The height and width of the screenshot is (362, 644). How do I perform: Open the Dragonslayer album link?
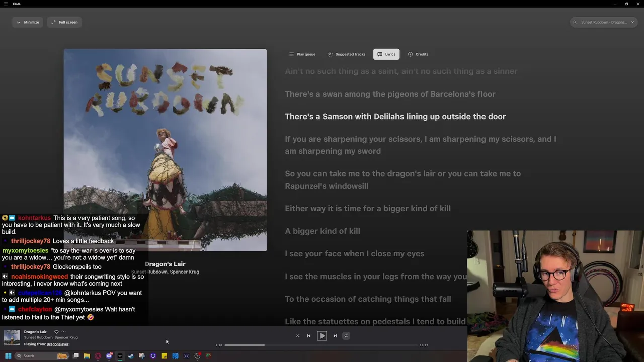tap(57, 344)
